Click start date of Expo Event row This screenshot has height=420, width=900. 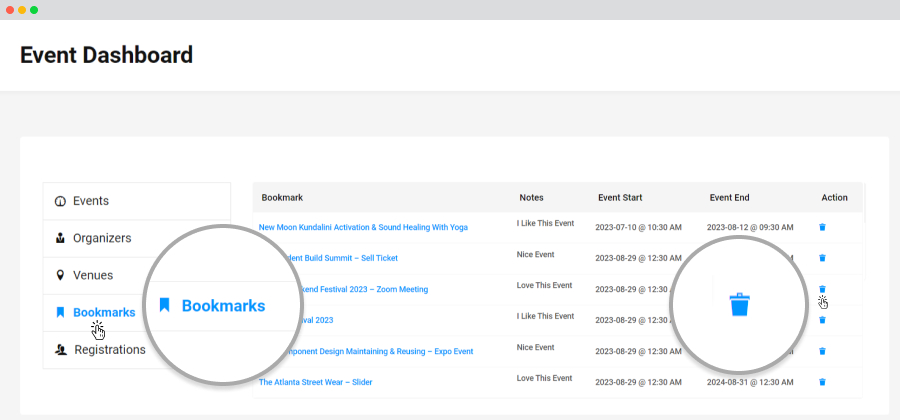[x=638, y=352]
